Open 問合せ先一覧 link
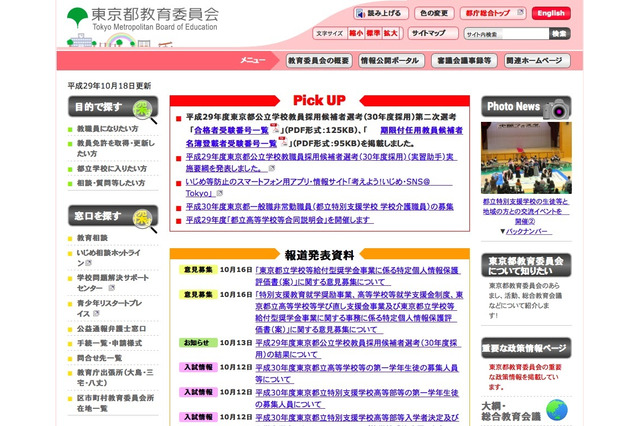640x426 pixels. 100,358
